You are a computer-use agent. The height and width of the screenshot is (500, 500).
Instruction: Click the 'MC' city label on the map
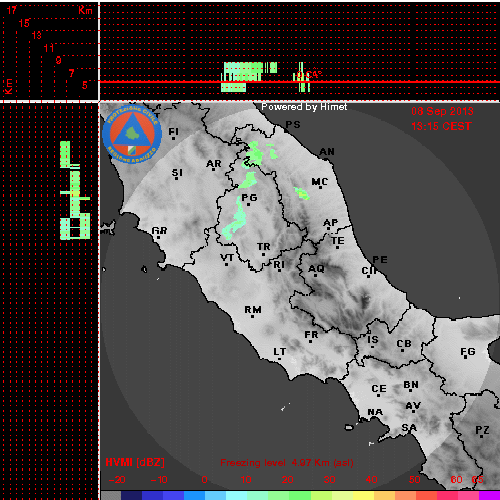tap(319, 182)
